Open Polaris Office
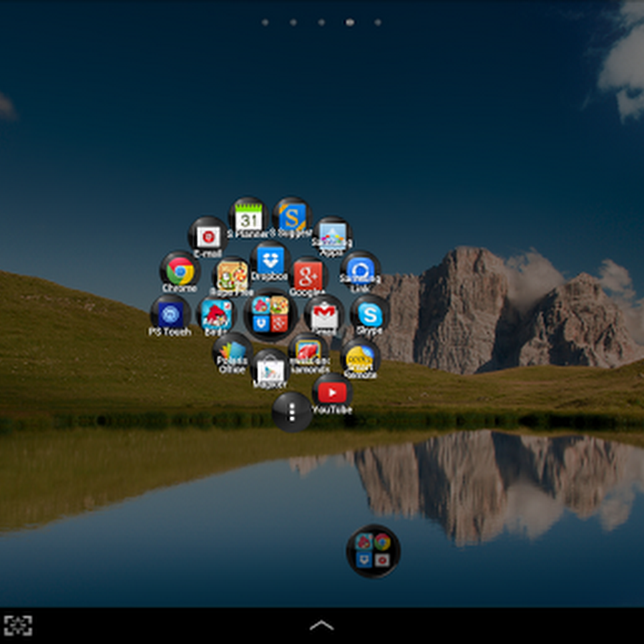Image resolution: width=644 pixels, height=644 pixels. 232,353
